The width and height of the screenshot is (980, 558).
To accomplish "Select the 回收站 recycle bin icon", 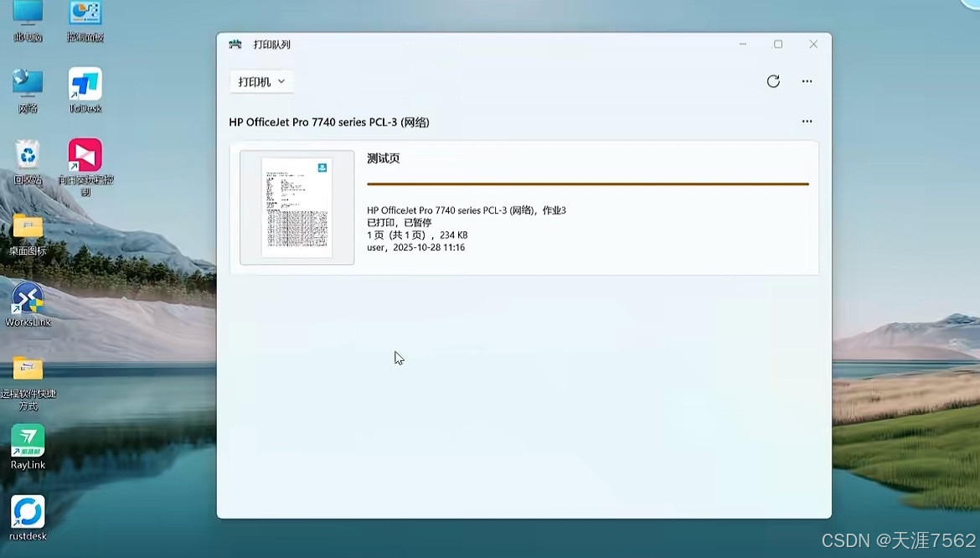I will click(x=28, y=163).
